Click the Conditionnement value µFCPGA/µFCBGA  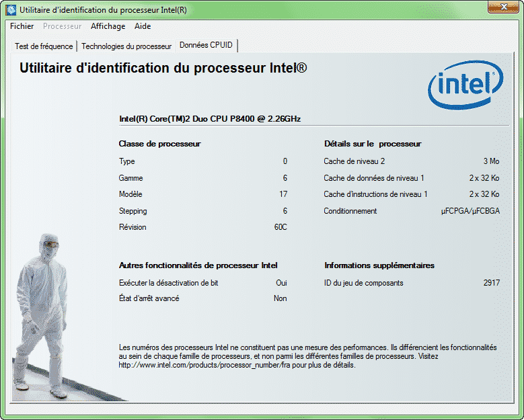point(470,211)
